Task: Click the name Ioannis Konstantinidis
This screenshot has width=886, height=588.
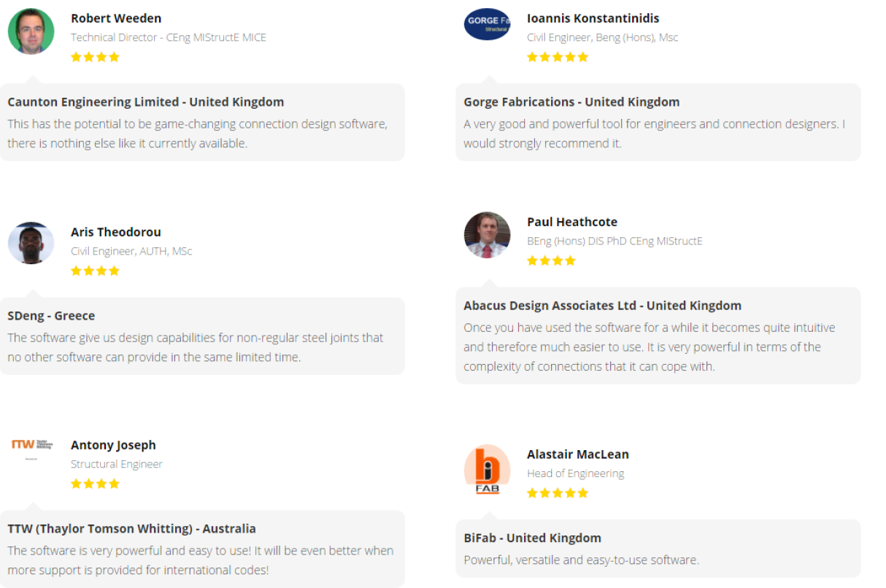Action: click(x=593, y=18)
